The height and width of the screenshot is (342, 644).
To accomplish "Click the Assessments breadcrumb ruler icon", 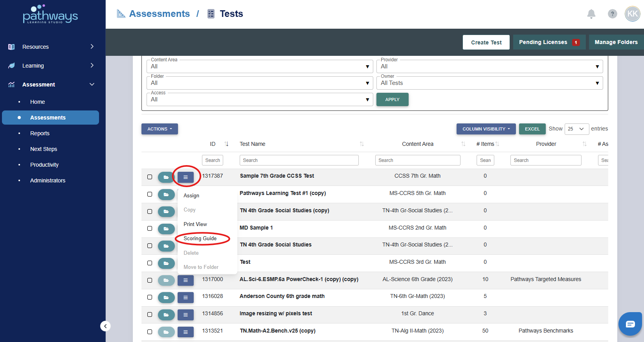I will point(121,14).
